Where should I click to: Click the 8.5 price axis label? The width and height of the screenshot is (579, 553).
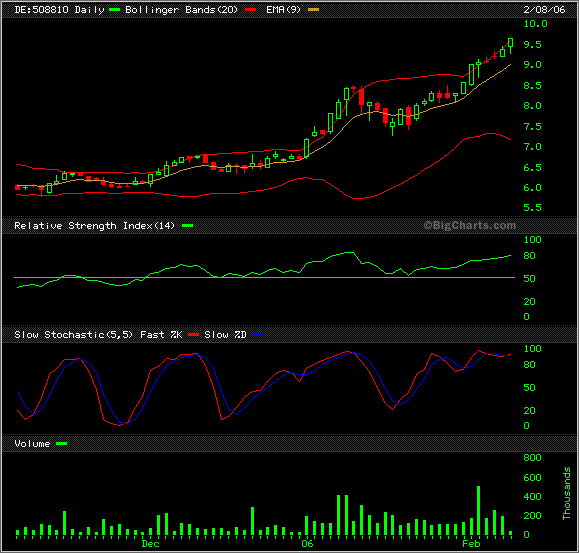point(532,85)
